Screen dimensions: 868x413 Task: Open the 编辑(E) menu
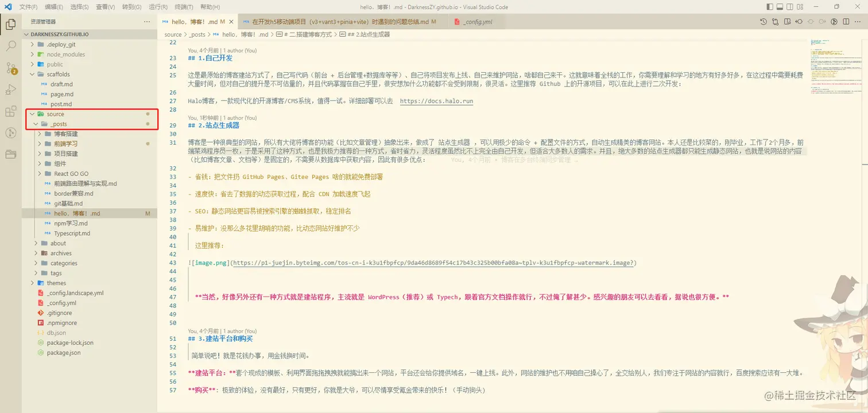click(x=54, y=7)
